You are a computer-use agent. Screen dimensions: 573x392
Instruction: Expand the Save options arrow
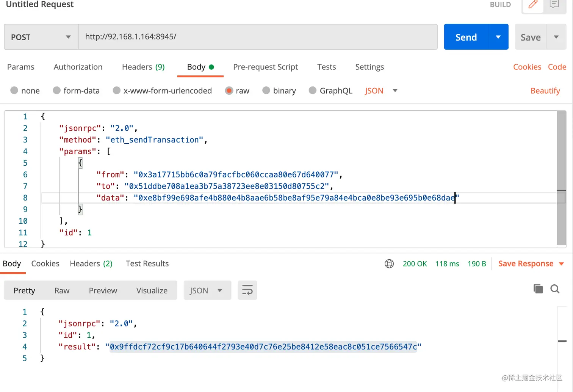click(556, 37)
